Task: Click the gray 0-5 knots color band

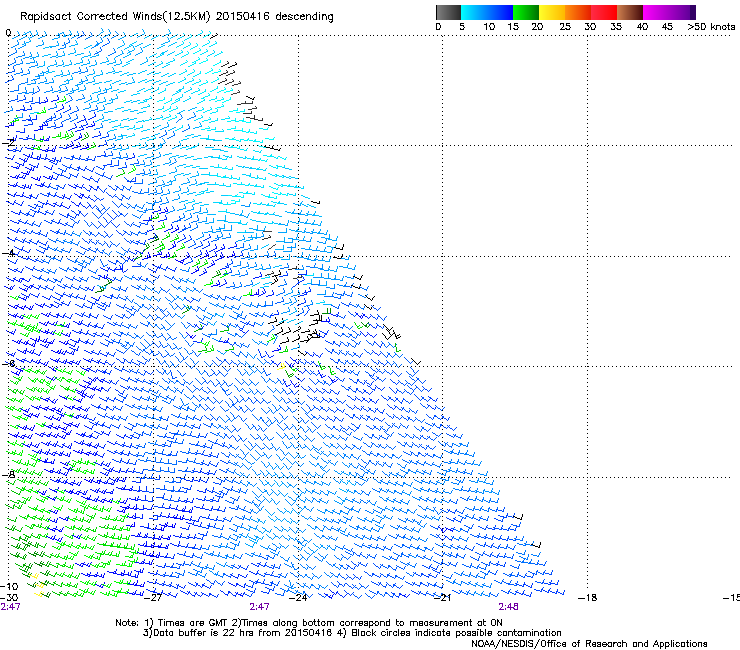Action: coord(448,12)
